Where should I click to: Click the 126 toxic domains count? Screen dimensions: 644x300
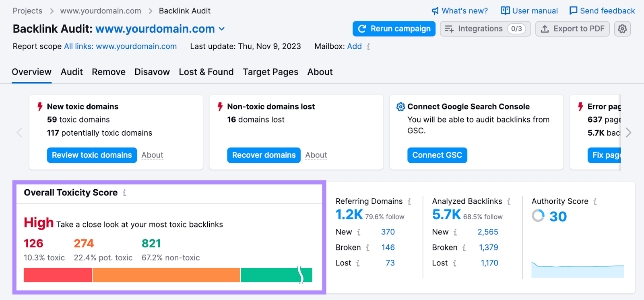(33, 244)
